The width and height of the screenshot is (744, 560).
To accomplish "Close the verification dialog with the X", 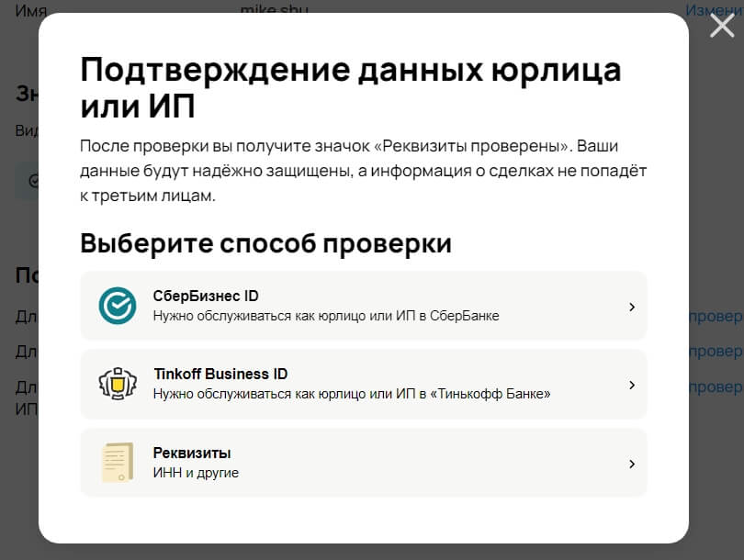I will click(722, 25).
